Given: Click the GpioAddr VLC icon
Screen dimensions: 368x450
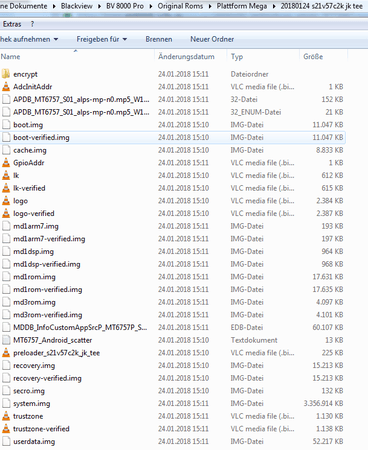Looking at the screenshot, I should point(6,162).
